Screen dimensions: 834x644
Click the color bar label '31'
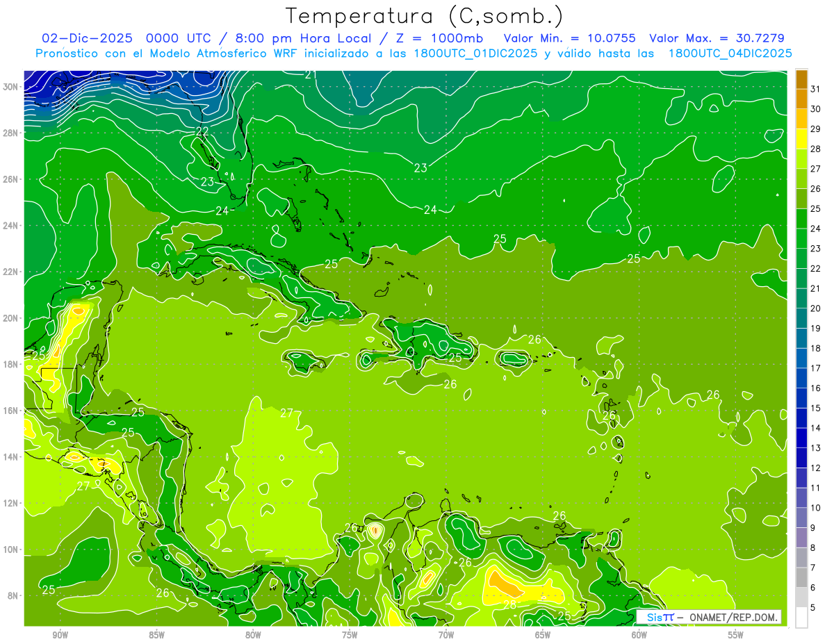(x=816, y=88)
